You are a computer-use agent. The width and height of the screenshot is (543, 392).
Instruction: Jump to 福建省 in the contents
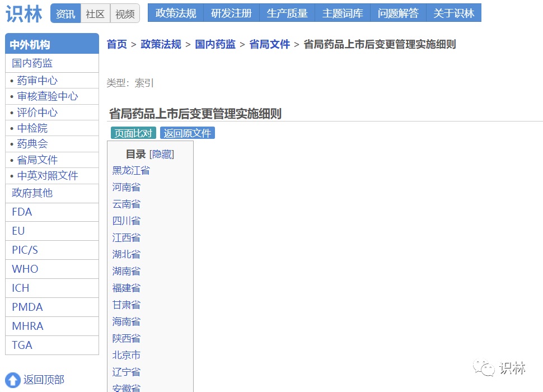tap(127, 288)
